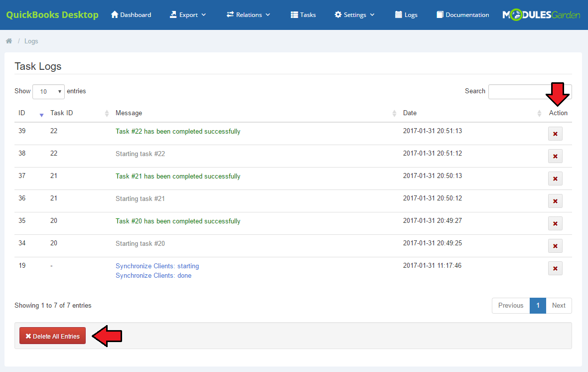Click the Task ID sort arrows

coord(107,113)
